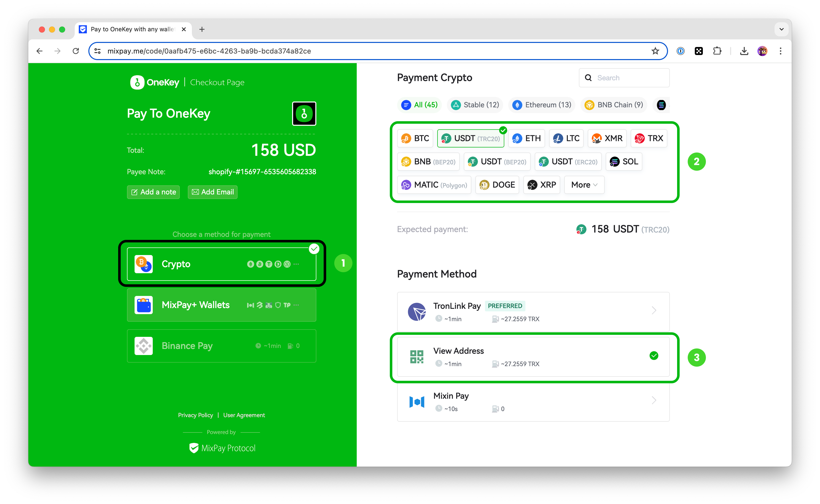Click the PREFERRED badge on TronLink Pay
The height and width of the screenshot is (504, 820).
(x=505, y=306)
